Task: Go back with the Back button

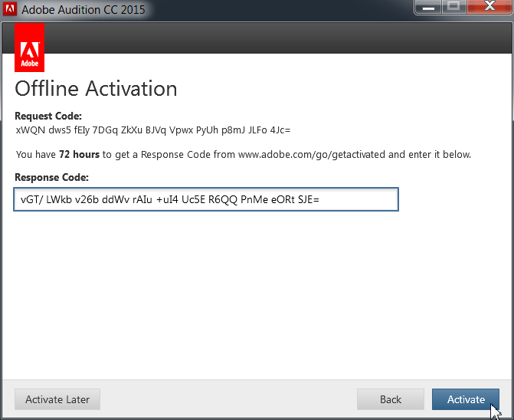Action: click(x=391, y=399)
